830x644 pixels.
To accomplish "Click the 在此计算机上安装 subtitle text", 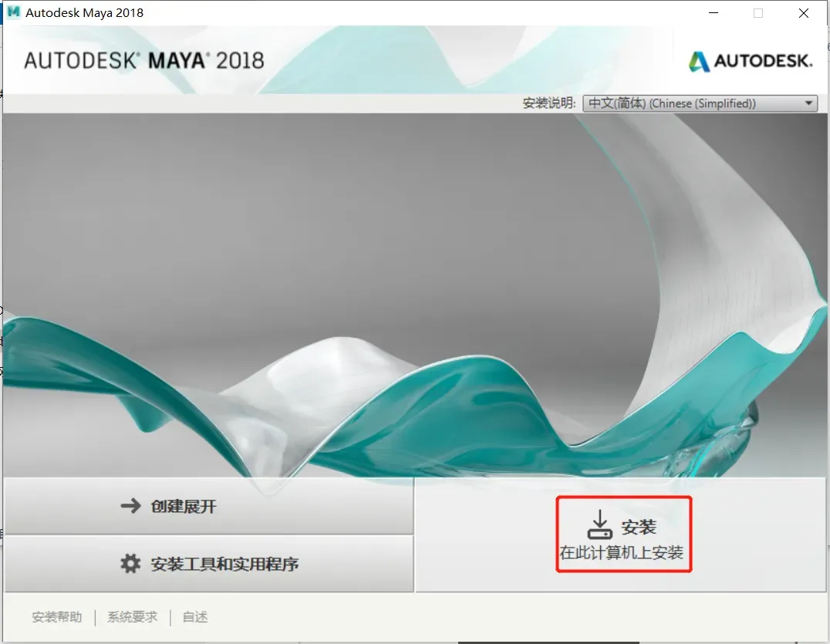I will (x=622, y=553).
